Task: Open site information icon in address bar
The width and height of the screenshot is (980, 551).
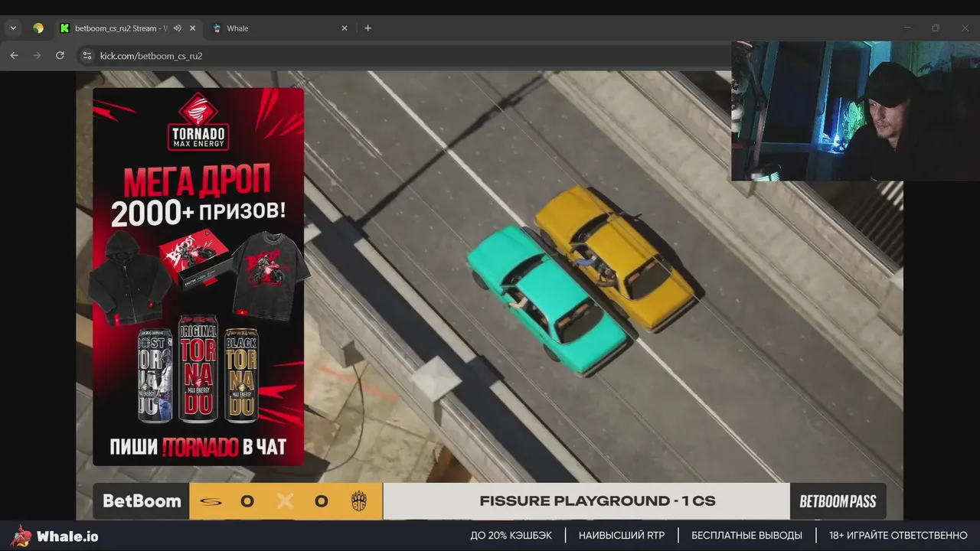Action: click(x=87, y=56)
